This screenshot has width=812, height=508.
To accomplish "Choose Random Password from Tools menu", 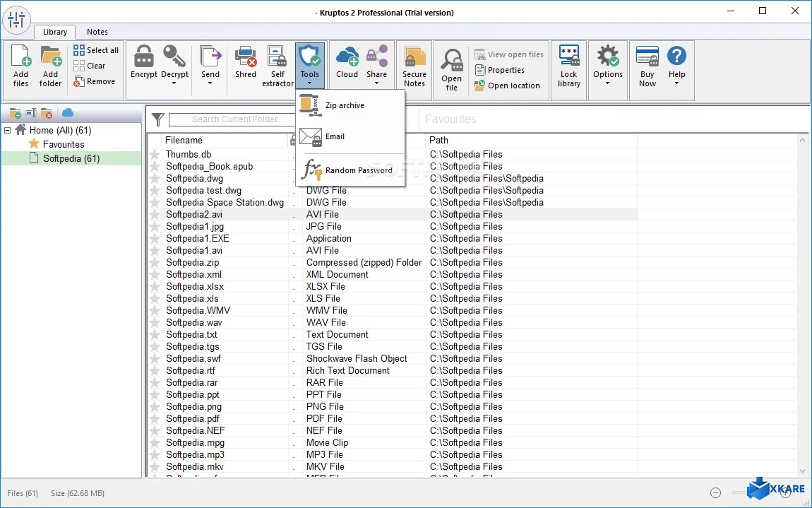I will point(350,170).
